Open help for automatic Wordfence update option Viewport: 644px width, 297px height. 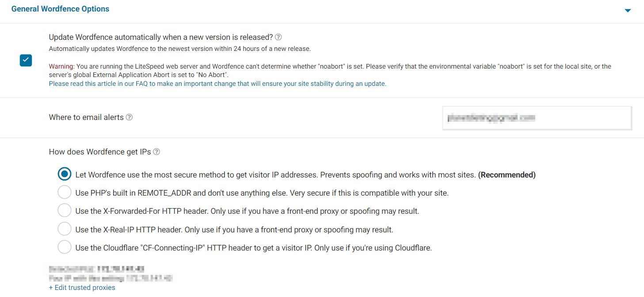[278, 37]
